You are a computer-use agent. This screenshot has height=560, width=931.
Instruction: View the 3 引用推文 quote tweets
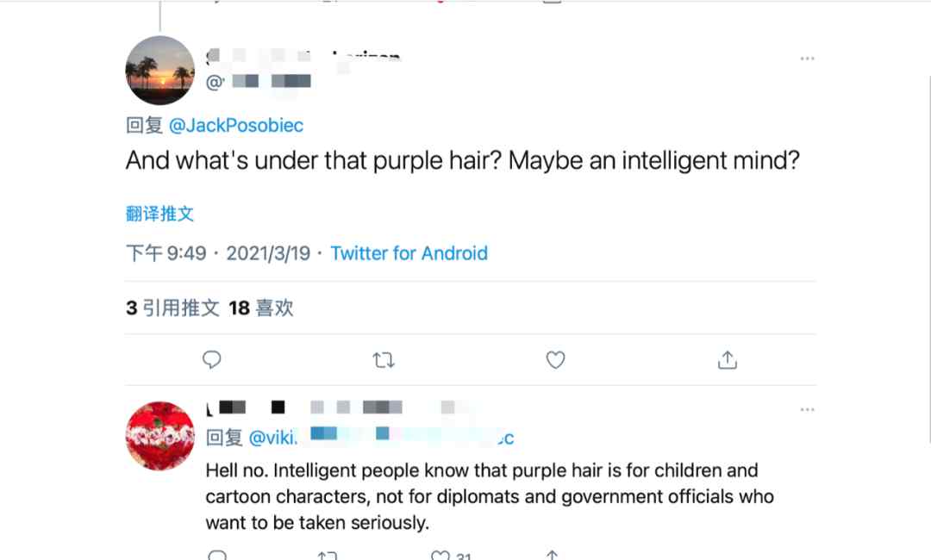click(x=172, y=308)
